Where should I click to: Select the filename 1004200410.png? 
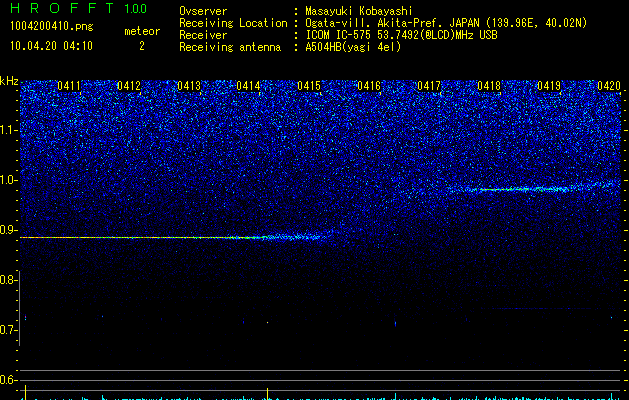(52, 26)
